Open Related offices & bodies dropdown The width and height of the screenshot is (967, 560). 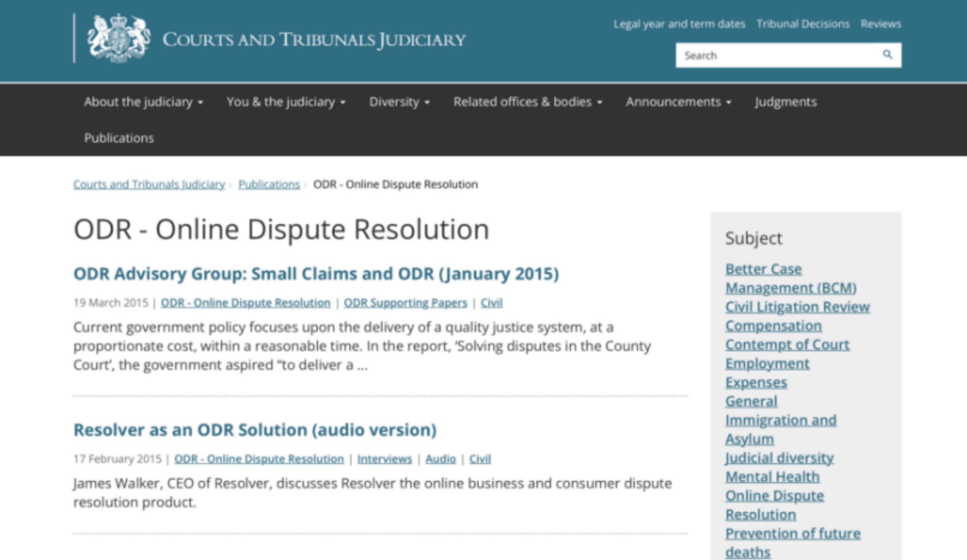pos(527,102)
